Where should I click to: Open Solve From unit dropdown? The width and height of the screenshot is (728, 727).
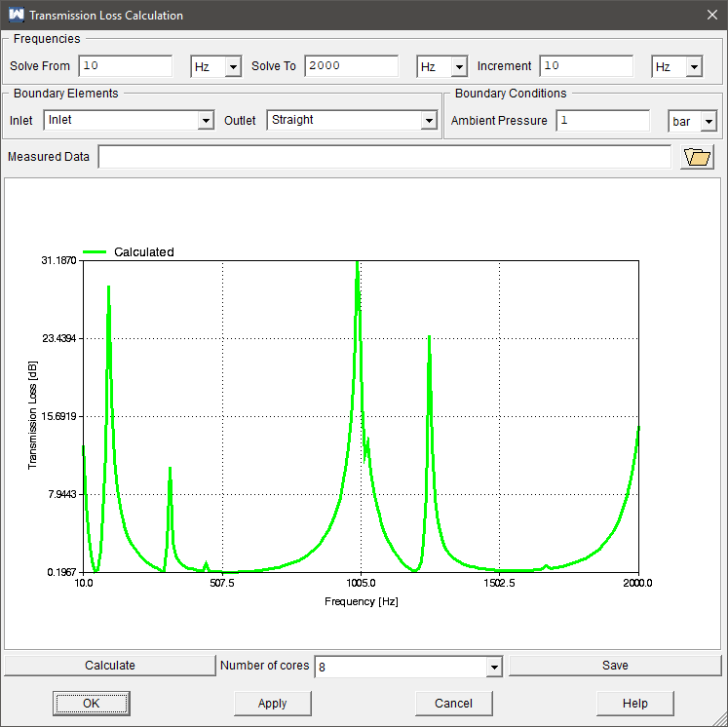[233, 66]
